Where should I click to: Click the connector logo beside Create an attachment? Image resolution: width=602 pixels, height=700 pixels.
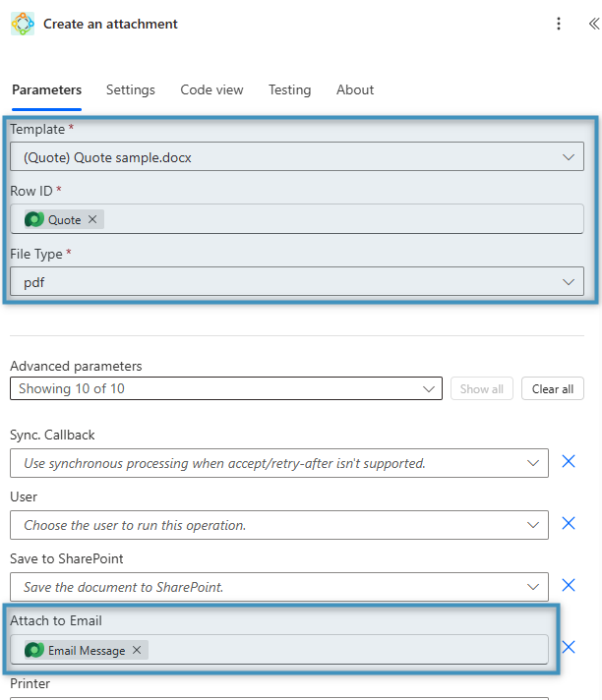pos(23,24)
